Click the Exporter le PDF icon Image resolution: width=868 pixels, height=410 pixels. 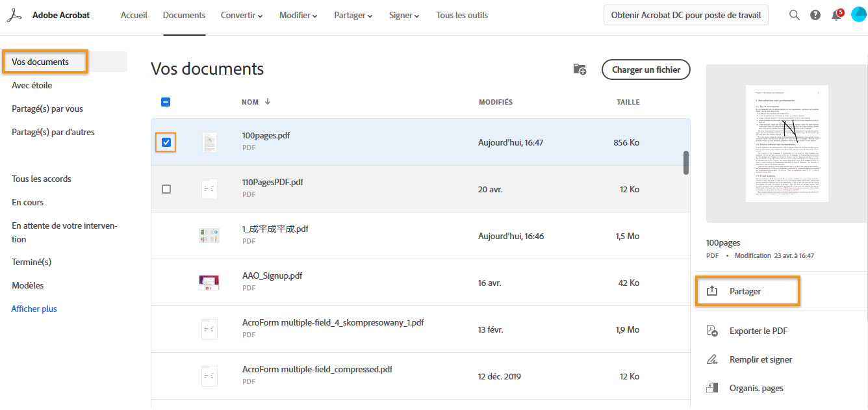pos(712,331)
